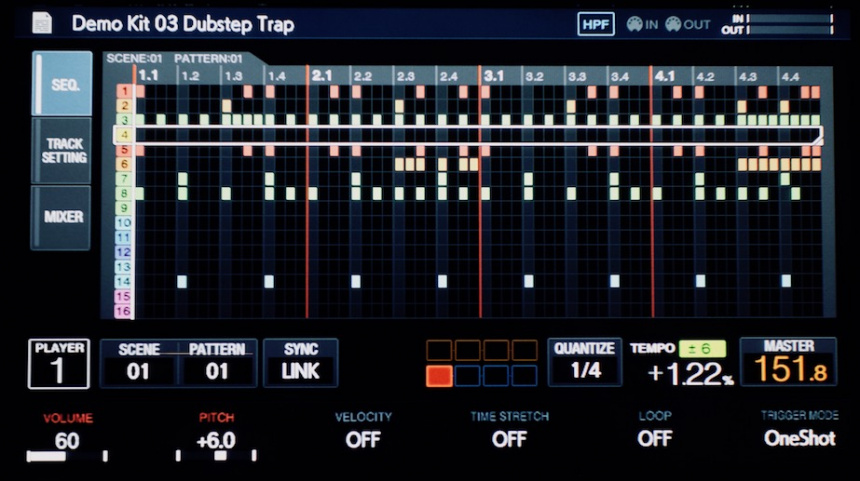Click the IN/OUT level meter
Viewport: 860px width, 481px height.
[x=778, y=24]
